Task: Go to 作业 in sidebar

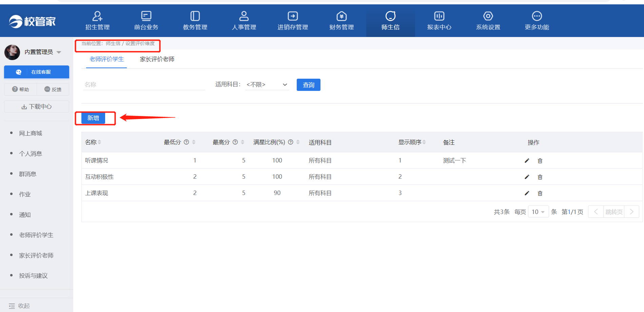Action: coord(25,194)
